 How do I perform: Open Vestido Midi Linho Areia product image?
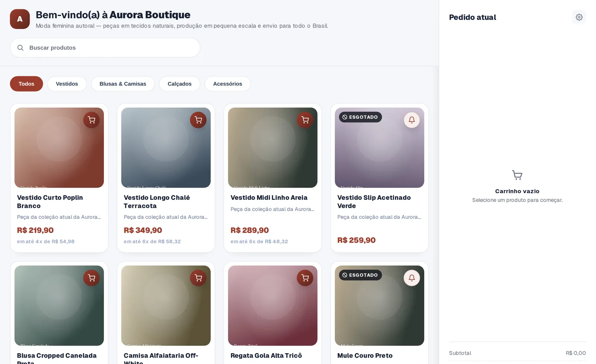pyautogui.click(x=273, y=148)
